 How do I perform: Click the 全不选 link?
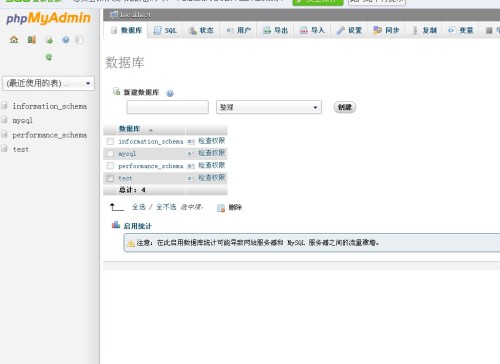pos(166,207)
